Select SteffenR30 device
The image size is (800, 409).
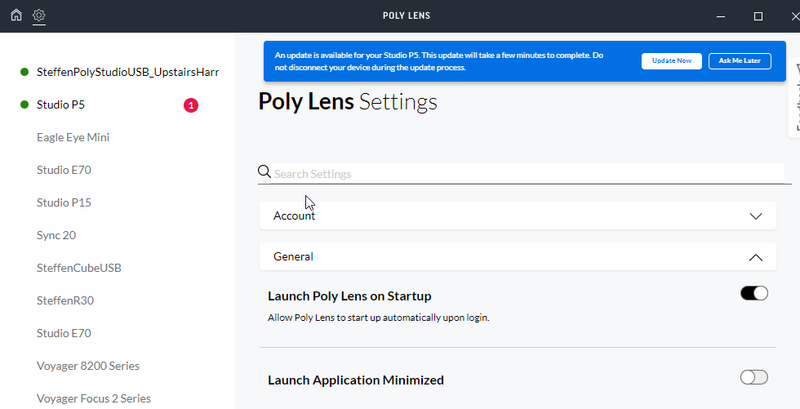65,300
